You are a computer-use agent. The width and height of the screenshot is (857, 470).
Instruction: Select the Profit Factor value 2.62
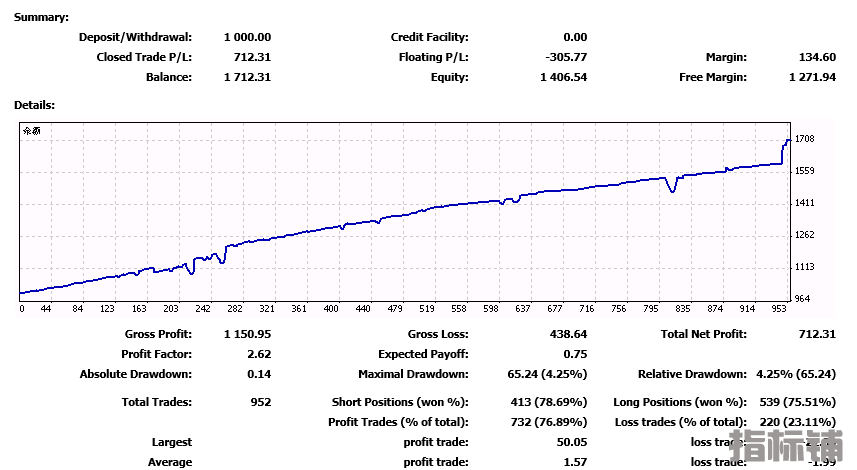259,354
